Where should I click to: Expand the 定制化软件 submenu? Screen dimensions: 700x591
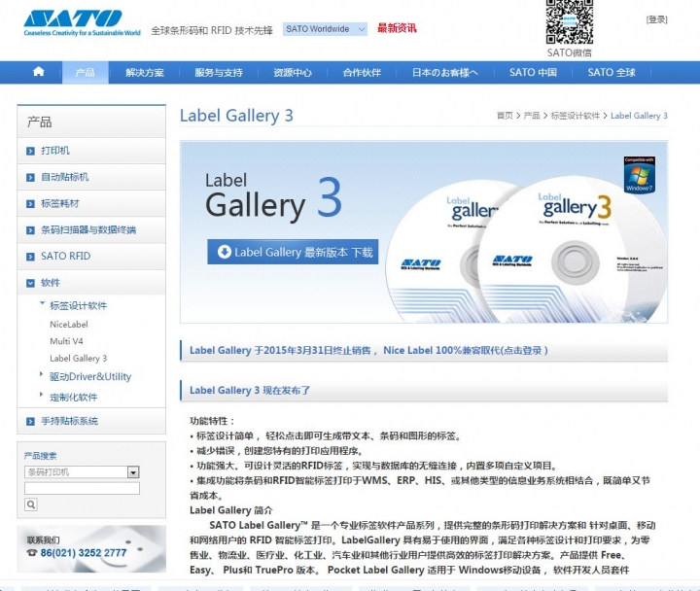[x=42, y=397]
